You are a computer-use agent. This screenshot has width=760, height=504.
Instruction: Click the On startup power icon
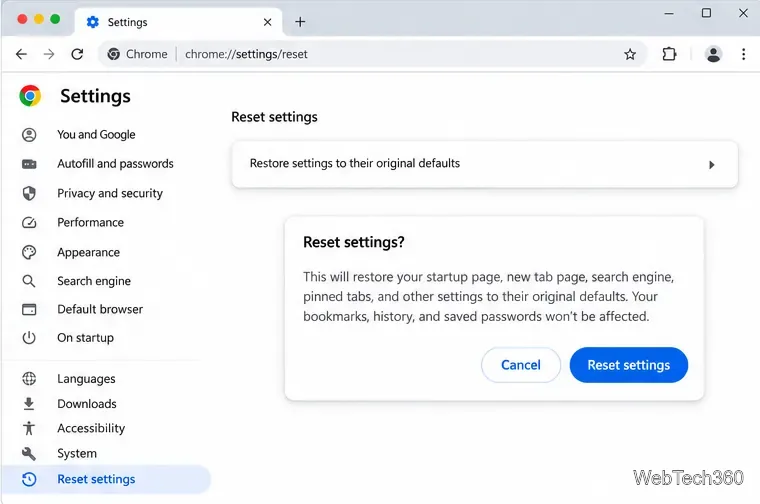(x=29, y=338)
